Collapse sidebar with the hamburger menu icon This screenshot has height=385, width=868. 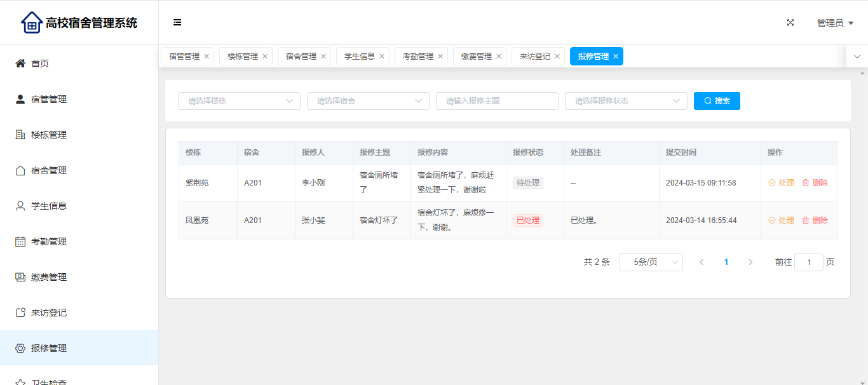[x=177, y=23]
